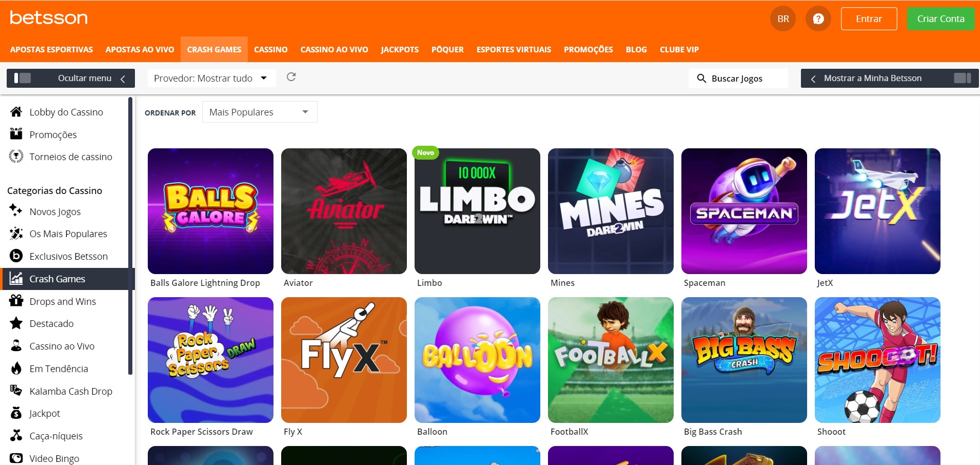980x465 pixels.
Task: Expand the Mais Populares sorting dropdown
Action: pos(259,112)
